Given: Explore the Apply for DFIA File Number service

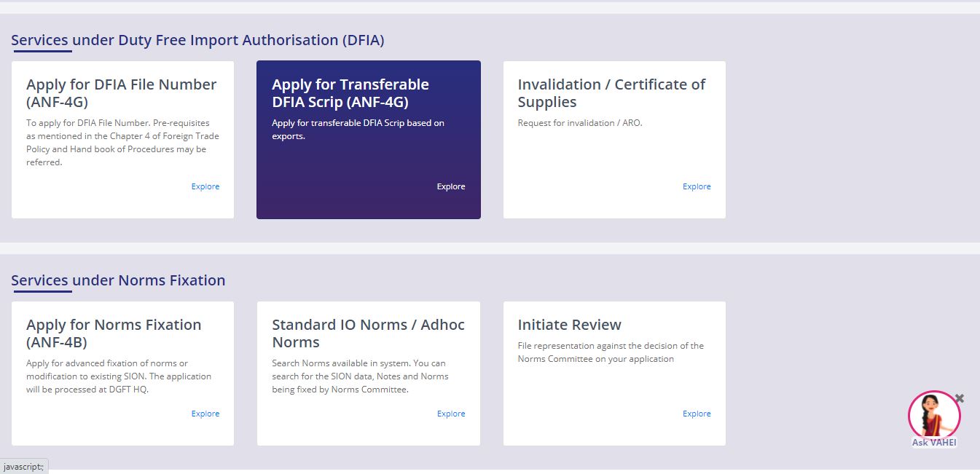Looking at the screenshot, I should click(205, 186).
